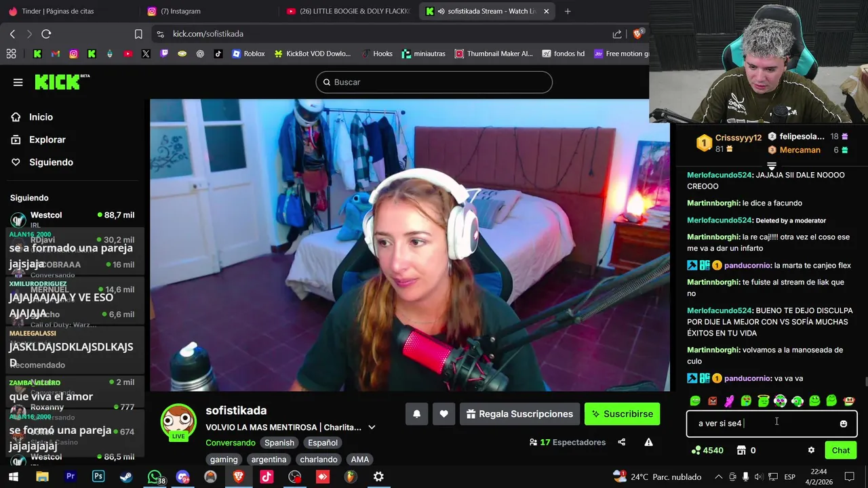Screen dimensions: 868x488
Task: Open the X bookmark icon
Action: [x=146, y=54]
